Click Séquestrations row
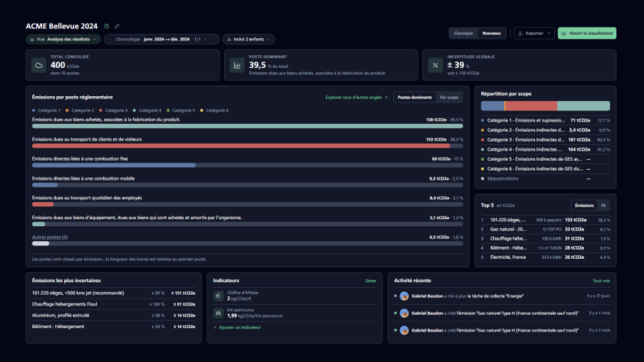The image size is (644, 362). pyautogui.click(x=546, y=179)
